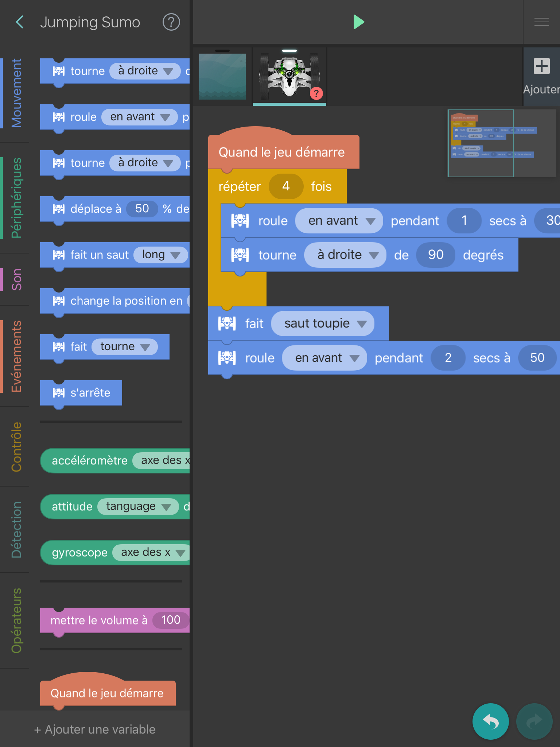
Task: Tap the back arrow icon
Action: click(20, 22)
